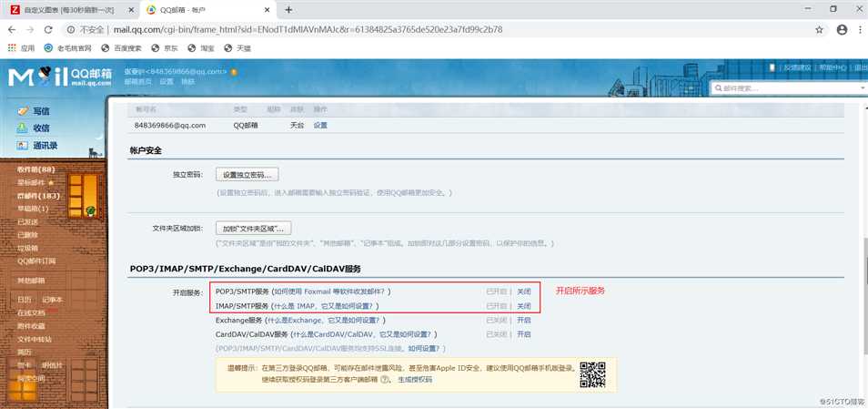This screenshot has height=409, width=868.
Task: Click the 通讯录 contacts icon
Action: [x=22, y=145]
